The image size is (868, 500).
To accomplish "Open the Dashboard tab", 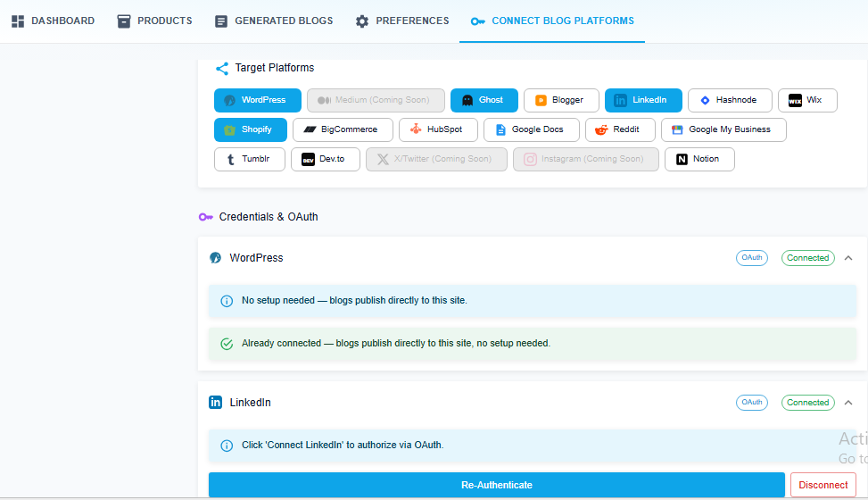I will pyautogui.click(x=53, y=21).
